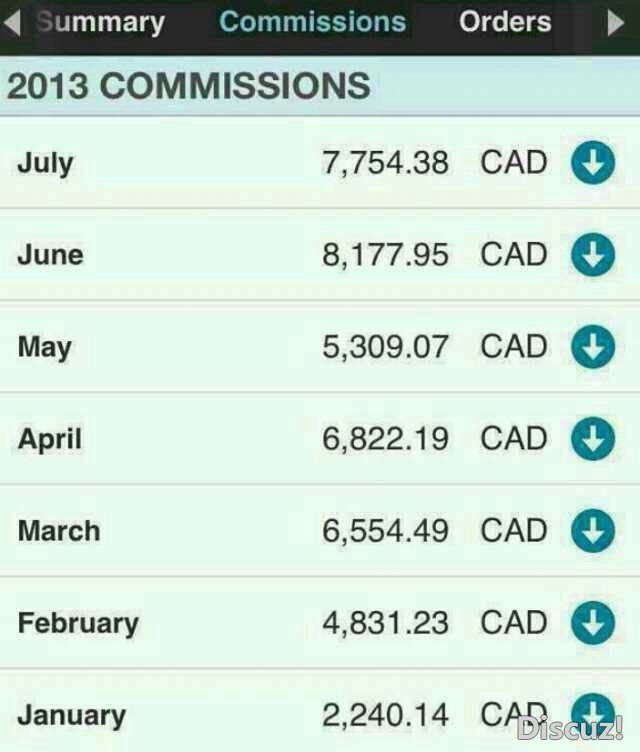Select the Commissions tab
The image size is (640, 752).
tap(312, 22)
